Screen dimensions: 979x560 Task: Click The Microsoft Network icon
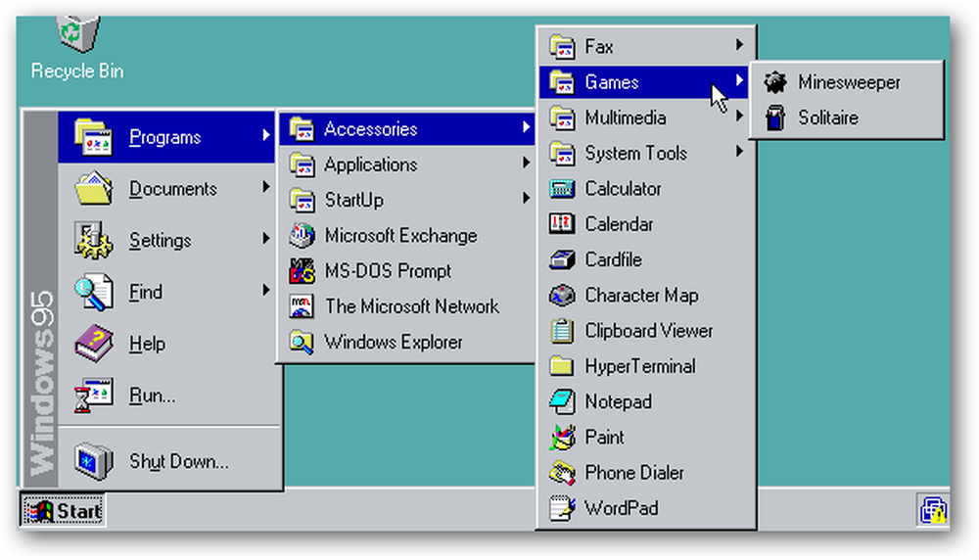(303, 306)
